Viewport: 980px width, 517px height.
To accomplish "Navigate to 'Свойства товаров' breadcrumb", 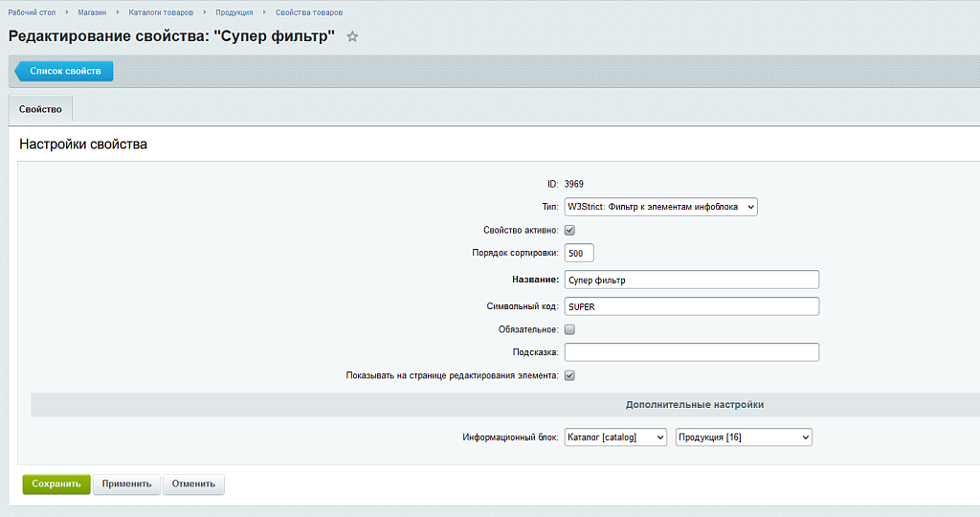I will [x=309, y=12].
